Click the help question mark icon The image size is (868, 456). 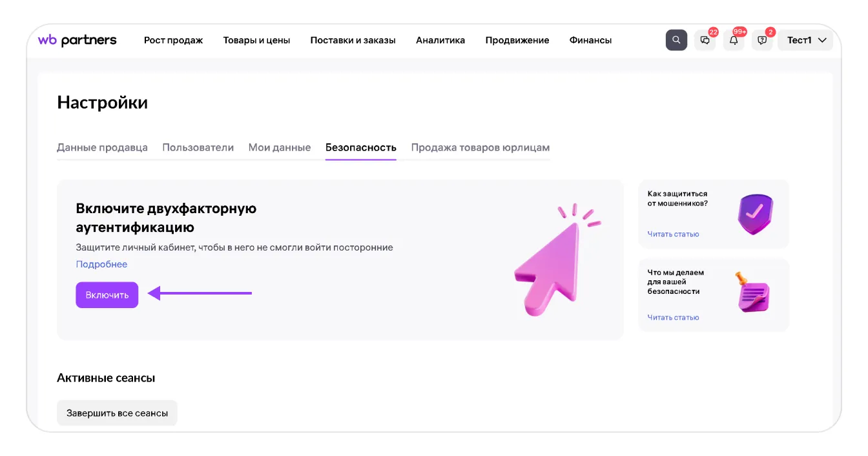click(x=762, y=40)
